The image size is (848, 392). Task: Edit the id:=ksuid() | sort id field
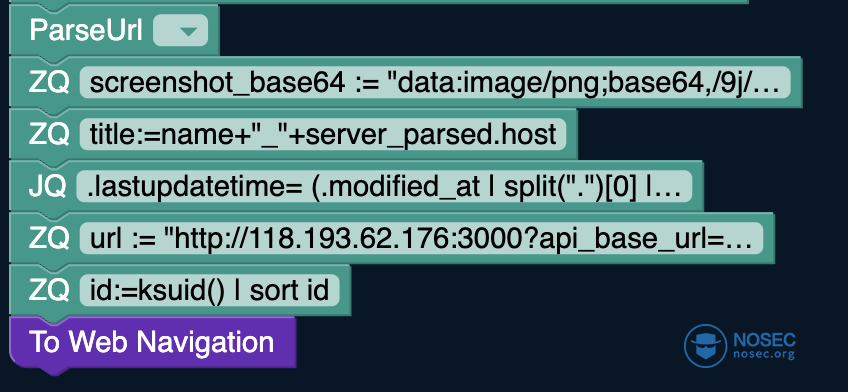point(209,290)
